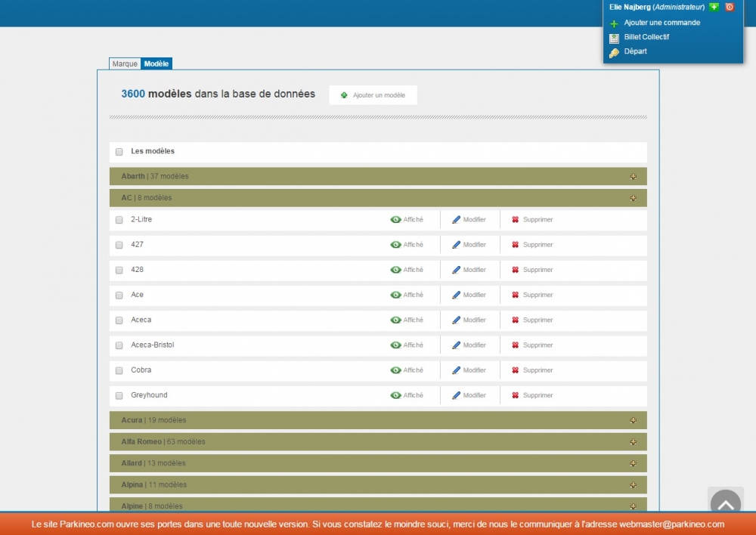Click the pencil icon for Cobra row
Image resolution: width=756 pixels, height=535 pixels.
pyautogui.click(x=456, y=370)
